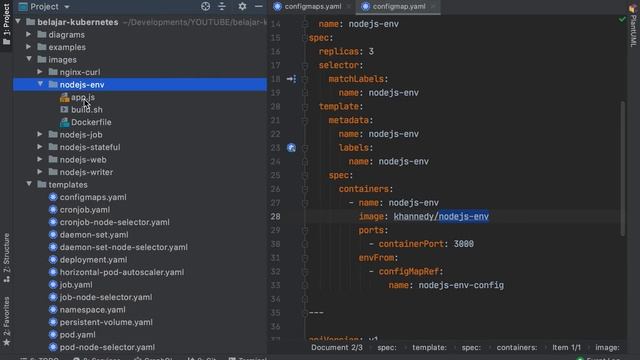Close the configmaps.yaml tab
640x360 pixels.
pyautogui.click(x=349, y=7)
